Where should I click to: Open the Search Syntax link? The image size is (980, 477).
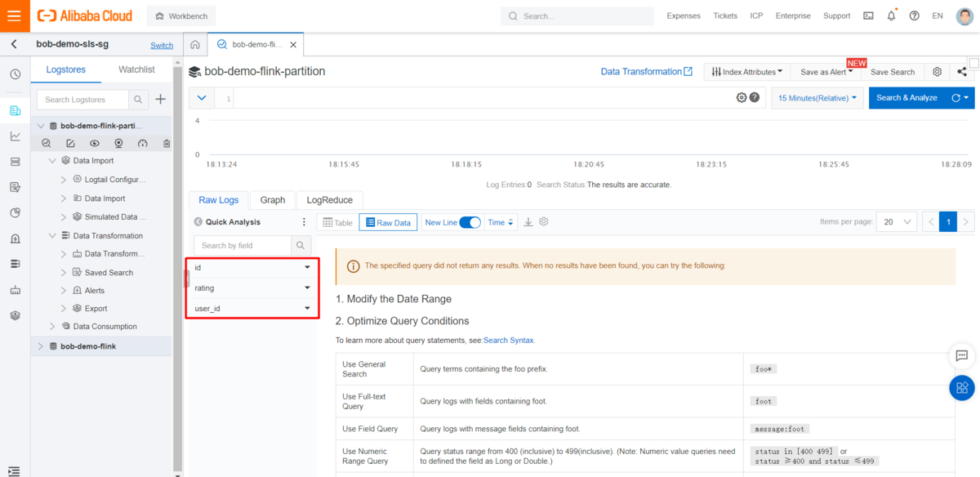(509, 340)
